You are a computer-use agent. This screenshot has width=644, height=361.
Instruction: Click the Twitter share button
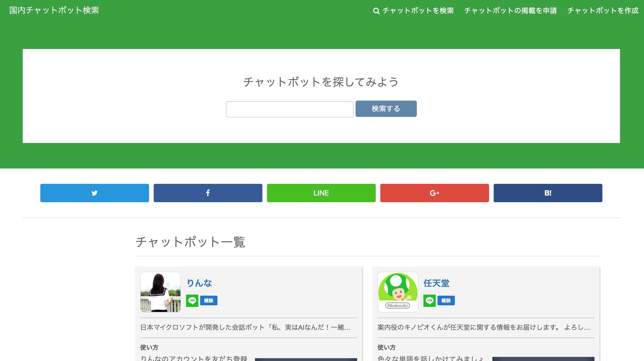tap(94, 193)
